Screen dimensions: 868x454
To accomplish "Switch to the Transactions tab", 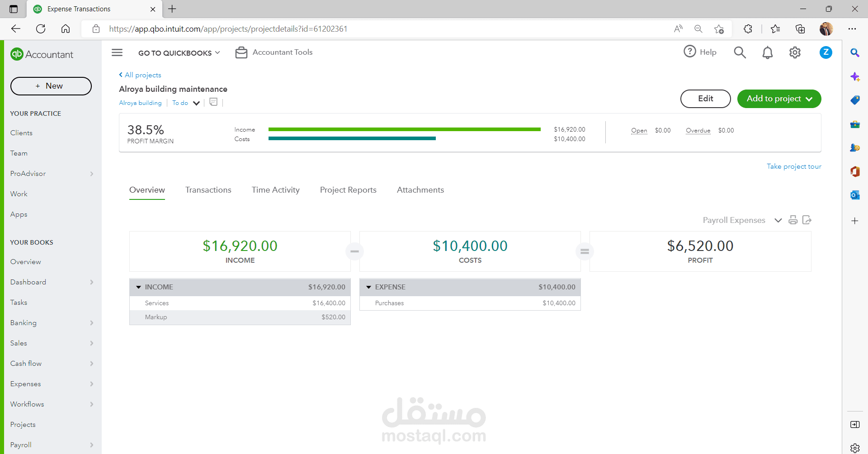I will point(208,190).
